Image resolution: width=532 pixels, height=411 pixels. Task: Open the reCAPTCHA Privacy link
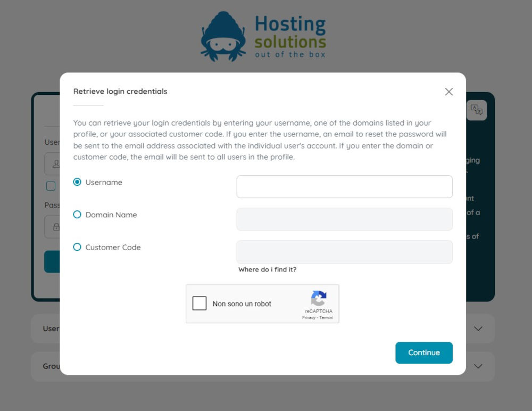pyautogui.click(x=309, y=318)
